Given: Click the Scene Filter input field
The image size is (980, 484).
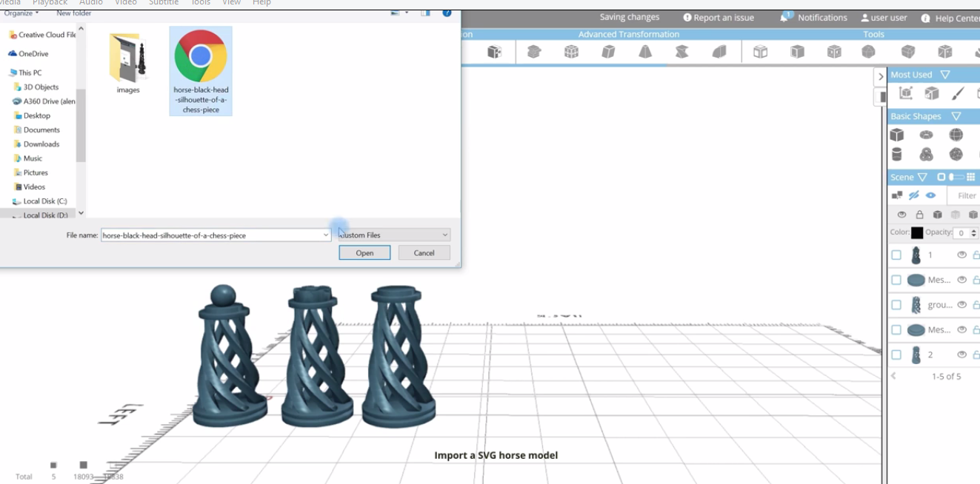Looking at the screenshot, I should tap(964, 195).
